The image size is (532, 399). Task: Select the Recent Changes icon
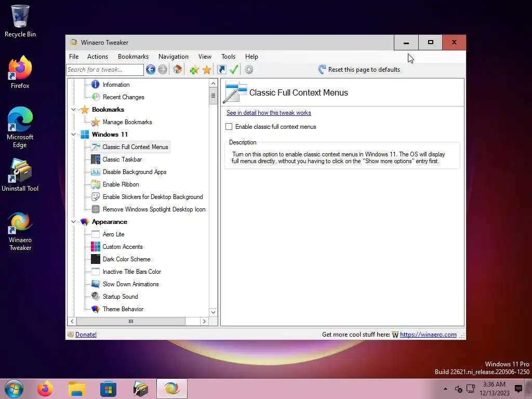click(x=96, y=97)
